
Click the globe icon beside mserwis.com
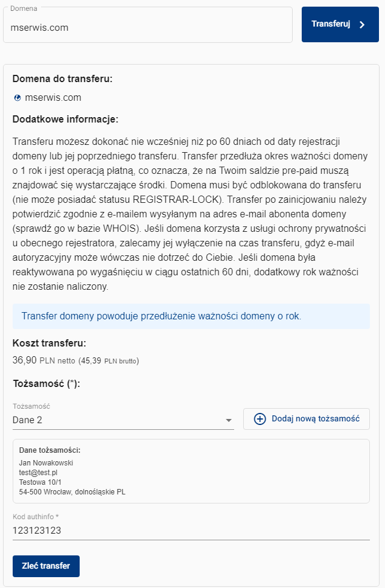point(17,98)
